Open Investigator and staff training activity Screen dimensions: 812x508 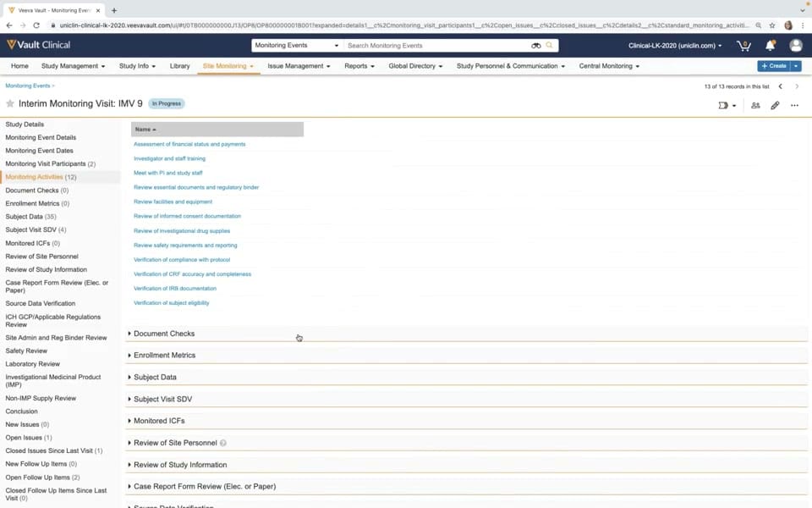169,158
